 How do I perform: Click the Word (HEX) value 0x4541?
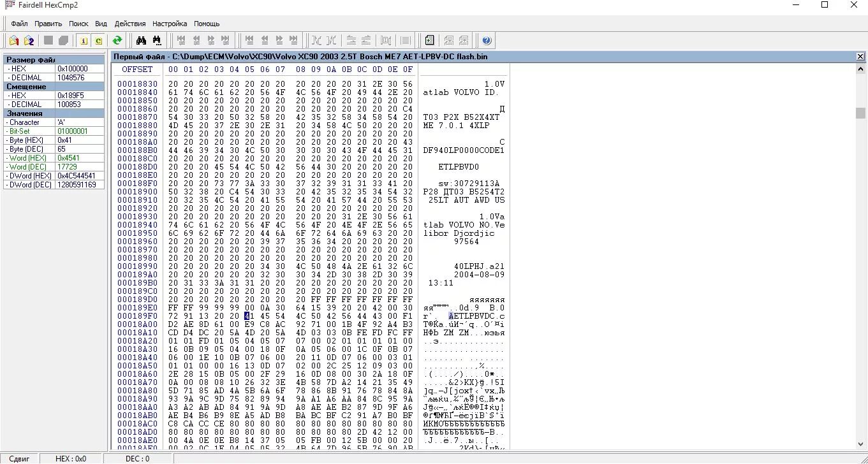click(x=80, y=158)
